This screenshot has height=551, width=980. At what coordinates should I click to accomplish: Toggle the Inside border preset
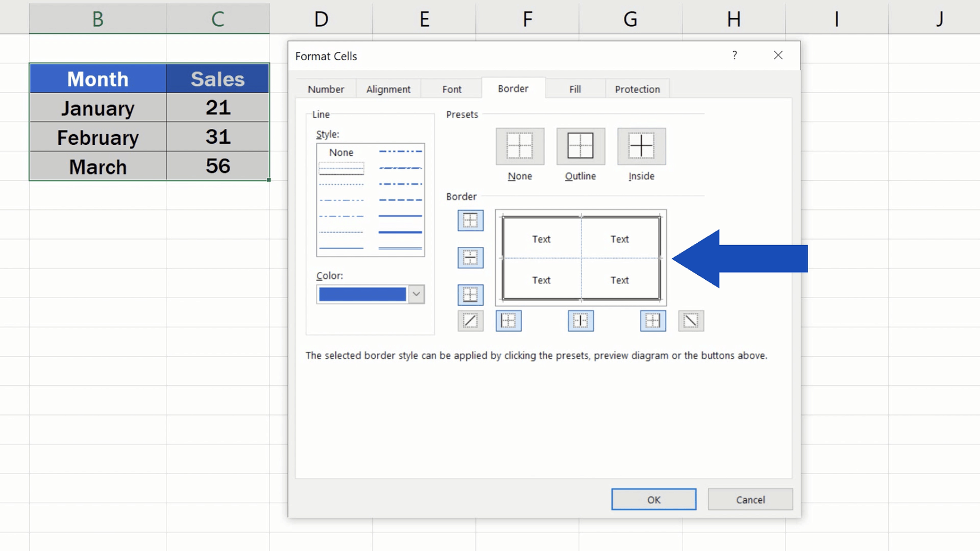click(641, 146)
